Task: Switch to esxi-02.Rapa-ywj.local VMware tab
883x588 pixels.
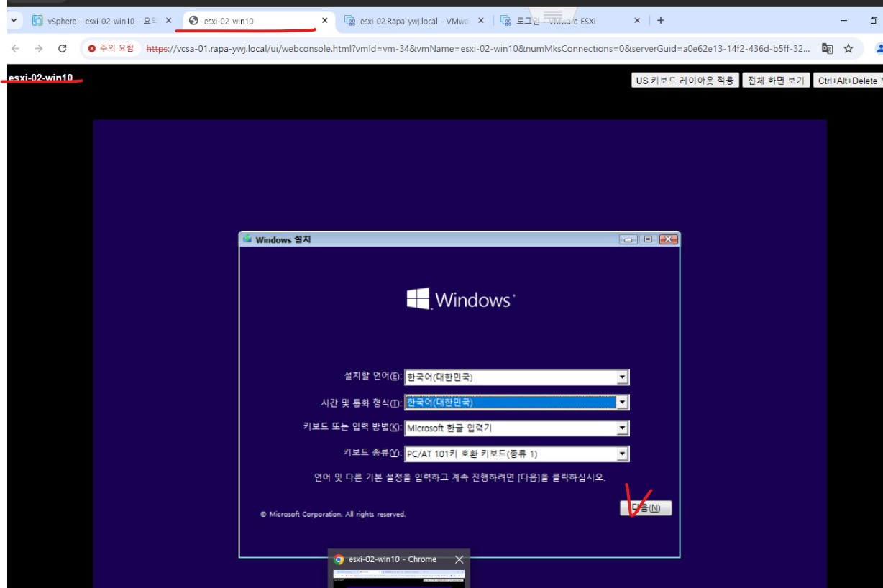Action: point(413,21)
